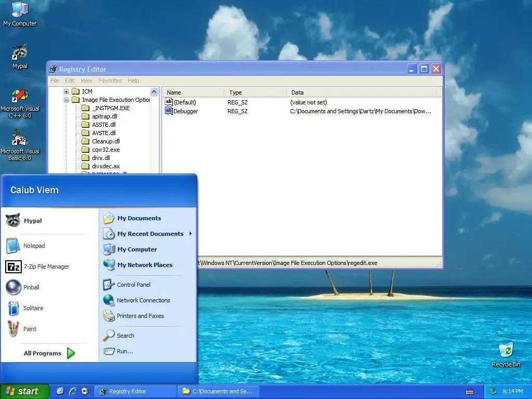Open the Run dialog from Start menu
The width and height of the screenshot is (532, 399).
[x=148, y=351]
